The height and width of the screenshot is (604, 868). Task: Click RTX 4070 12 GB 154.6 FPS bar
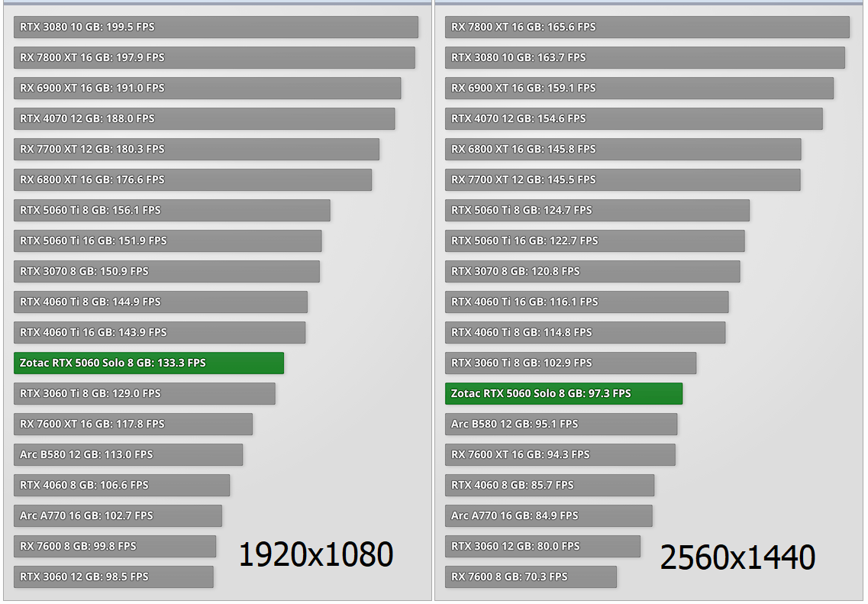point(634,118)
